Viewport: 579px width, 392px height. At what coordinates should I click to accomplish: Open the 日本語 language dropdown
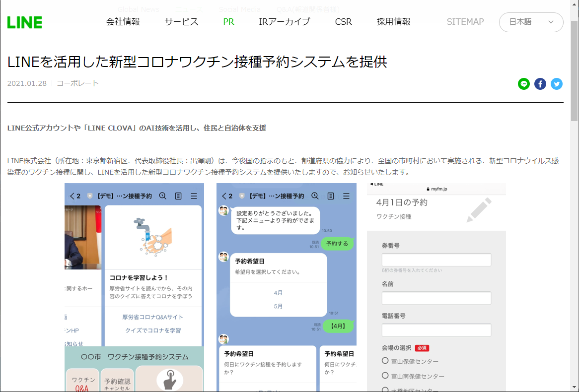pyautogui.click(x=531, y=22)
